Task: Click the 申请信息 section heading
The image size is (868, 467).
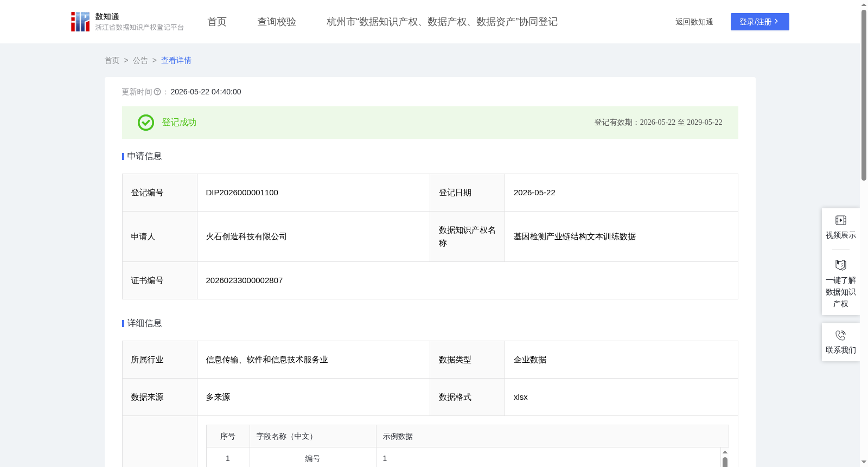Action: click(x=144, y=156)
